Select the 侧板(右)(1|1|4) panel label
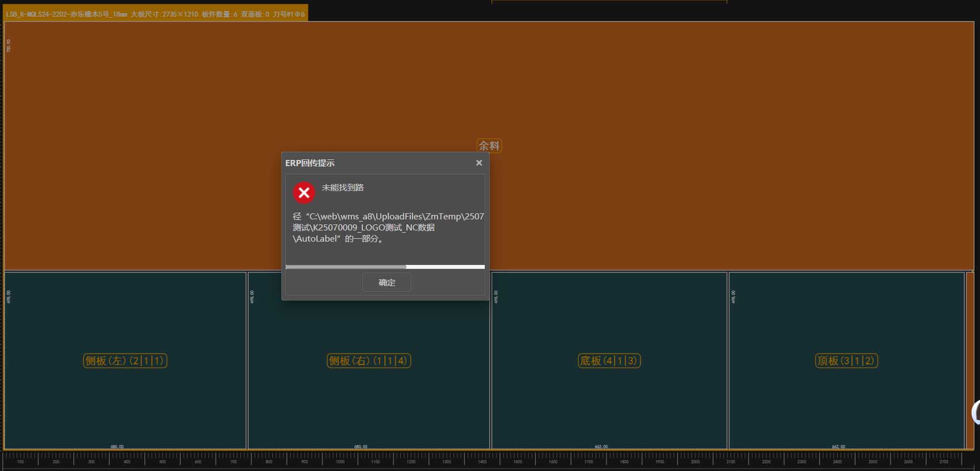 [369, 360]
